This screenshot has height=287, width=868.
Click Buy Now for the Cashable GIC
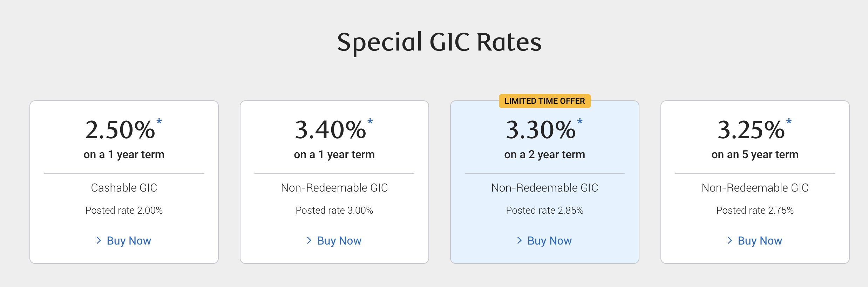click(129, 241)
